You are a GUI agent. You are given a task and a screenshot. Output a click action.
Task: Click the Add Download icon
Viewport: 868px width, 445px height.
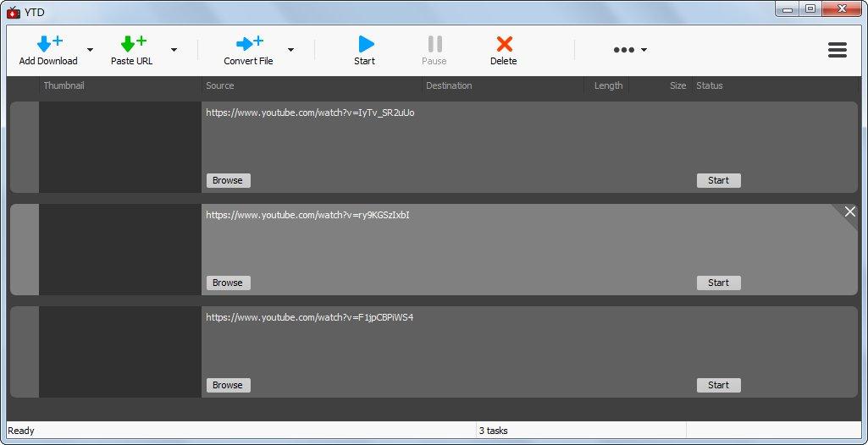pos(49,43)
